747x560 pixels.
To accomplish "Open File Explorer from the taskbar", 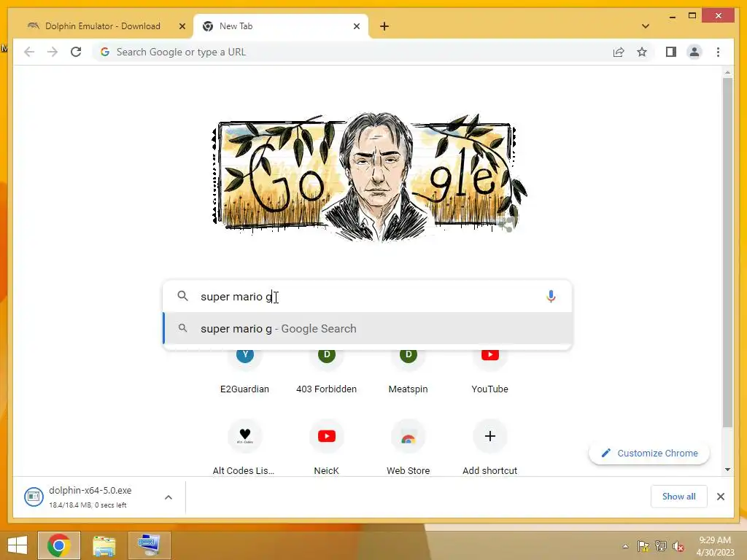I will pos(104,545).
